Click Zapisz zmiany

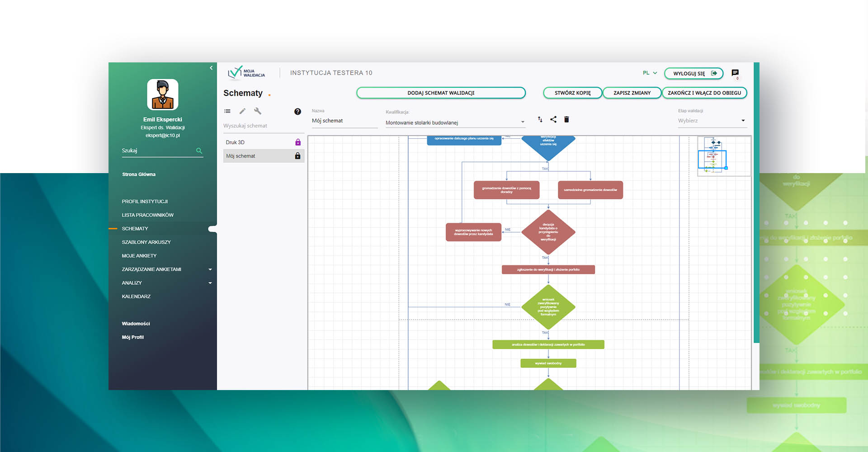click(x=632, y=93)
